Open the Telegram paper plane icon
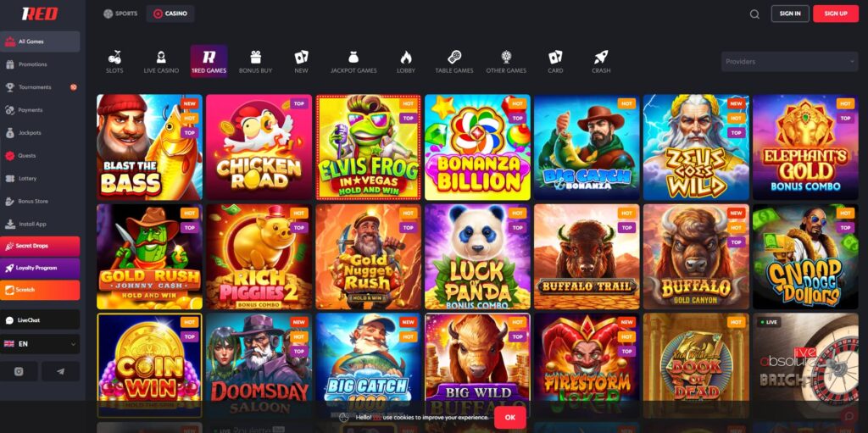The width and height of the screenshot is (868, 433). (61, 371)
